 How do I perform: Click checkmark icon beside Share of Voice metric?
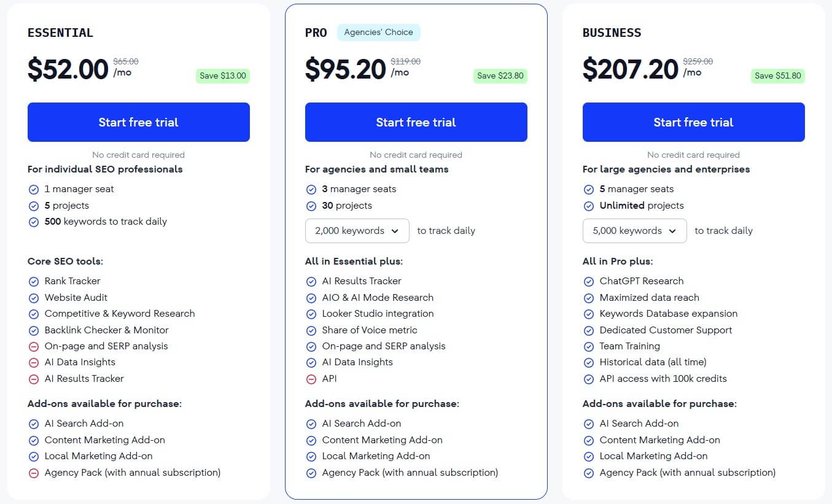coord(311,330)
